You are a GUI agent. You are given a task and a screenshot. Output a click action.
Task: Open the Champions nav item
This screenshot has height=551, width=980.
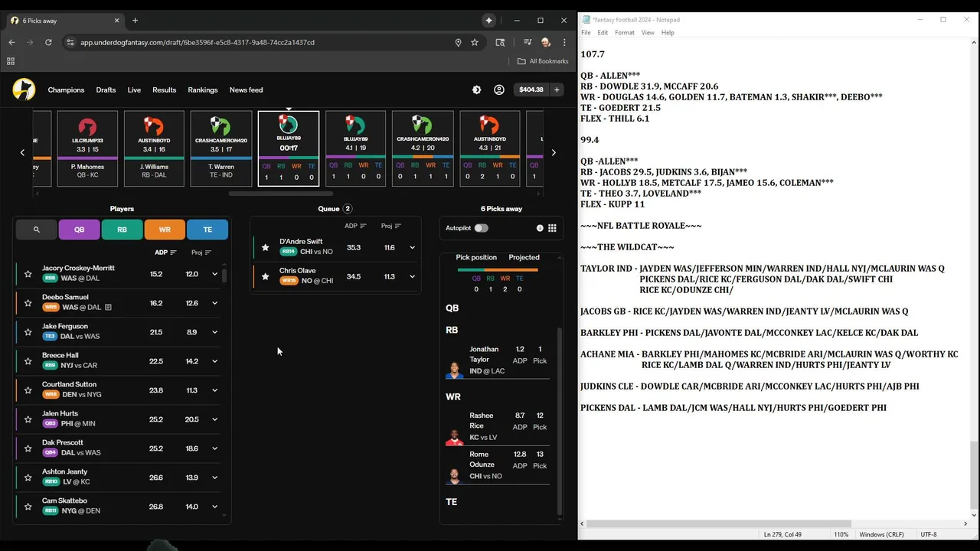(66, 90)
